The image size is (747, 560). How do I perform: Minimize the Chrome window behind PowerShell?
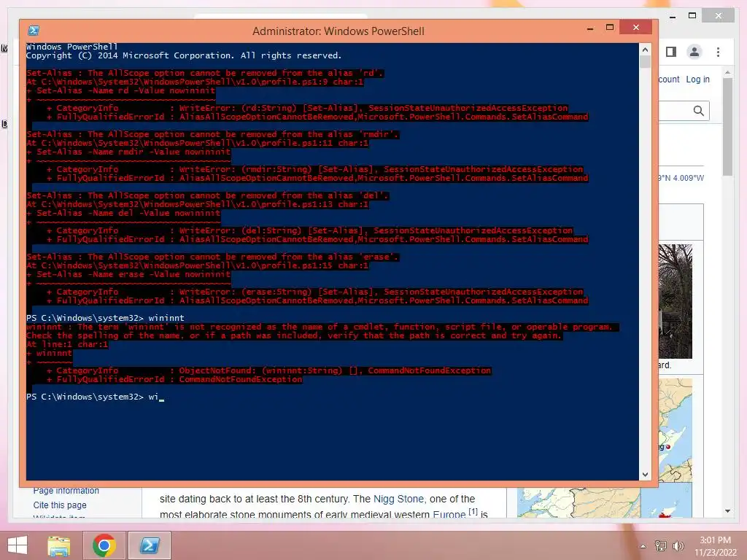pos(672,16)
